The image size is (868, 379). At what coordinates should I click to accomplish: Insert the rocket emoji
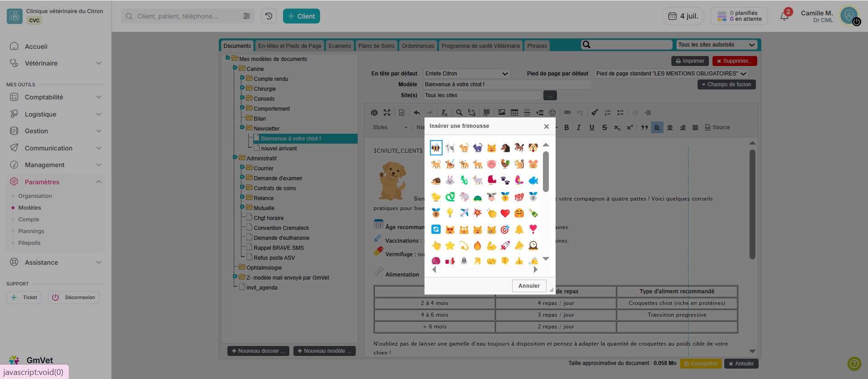(505, 245)
